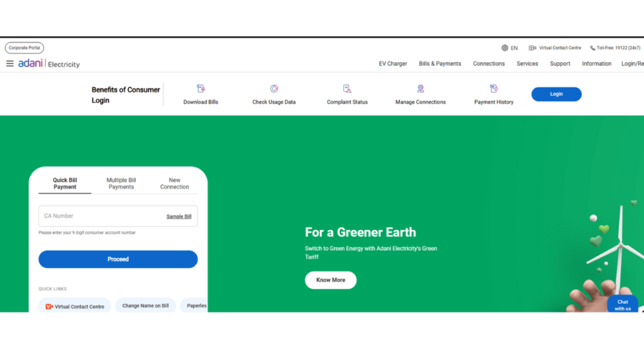Open the hamburger menu icon

(10, 63)
